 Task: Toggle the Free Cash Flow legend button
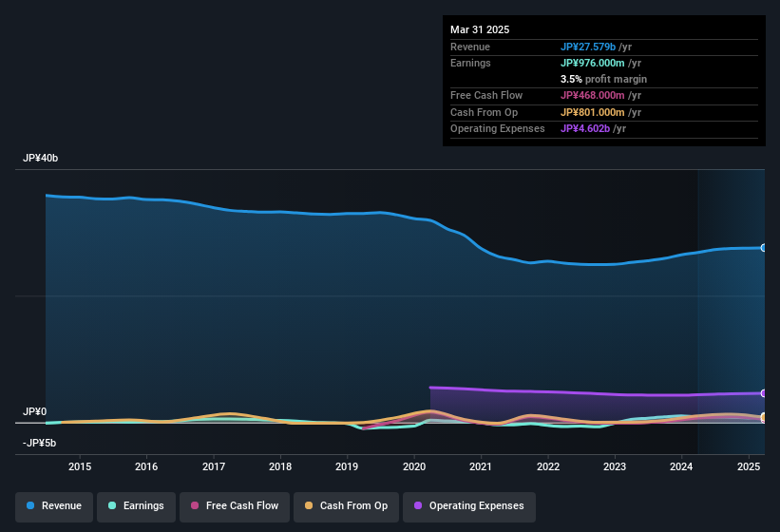click(x=235, y=506)
